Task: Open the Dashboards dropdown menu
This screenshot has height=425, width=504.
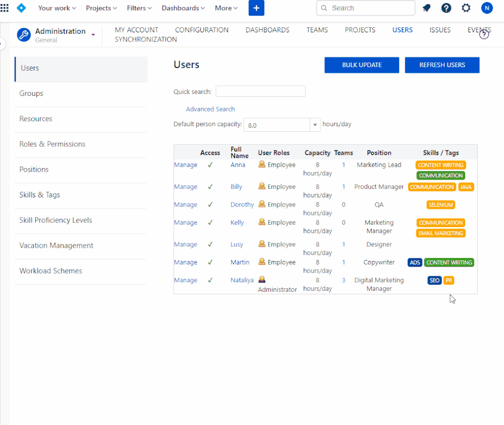Action: (183, 8)
